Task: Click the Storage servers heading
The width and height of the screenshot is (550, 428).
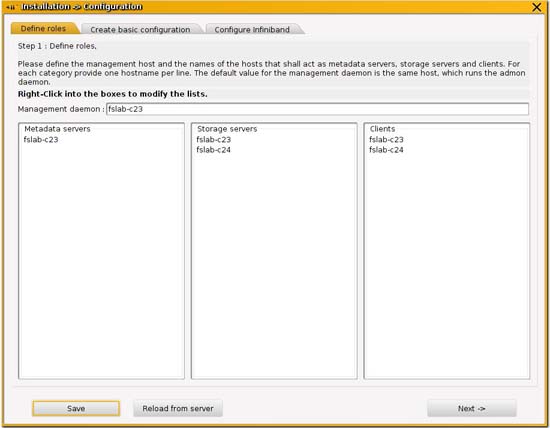Action: (227, 129)
